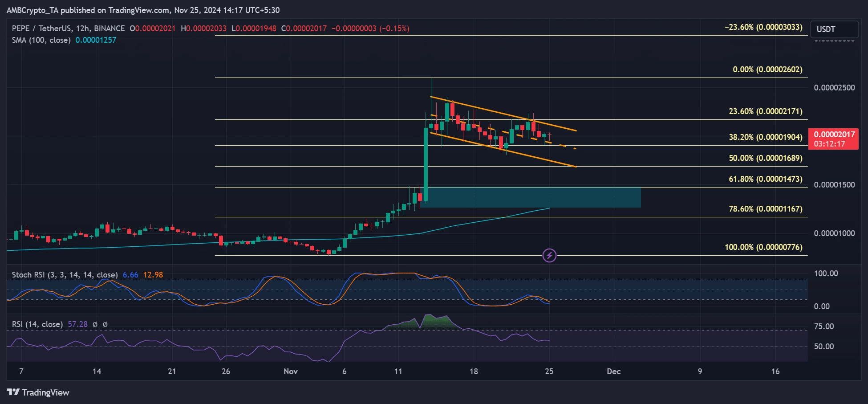Click the Stoch RSI 100.00 scale label
This screenshot has width=868, height=404.
click(x=826, y=273)
